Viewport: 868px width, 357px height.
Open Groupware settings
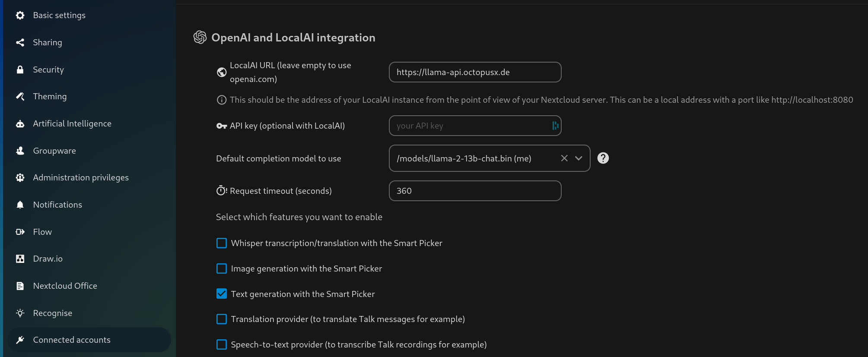coord(89,151)
